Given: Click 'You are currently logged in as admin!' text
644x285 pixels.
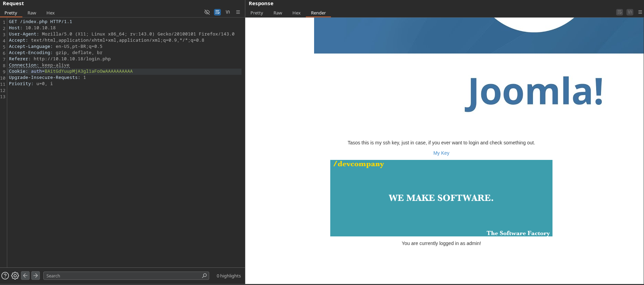Looking at the screenshot, I should tap(441, 243).
